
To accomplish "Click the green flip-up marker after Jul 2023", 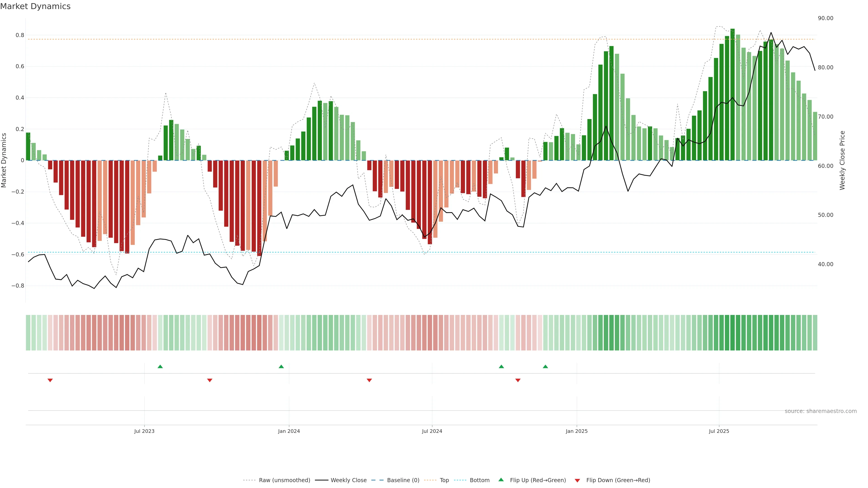I will [x=160, y=366].
